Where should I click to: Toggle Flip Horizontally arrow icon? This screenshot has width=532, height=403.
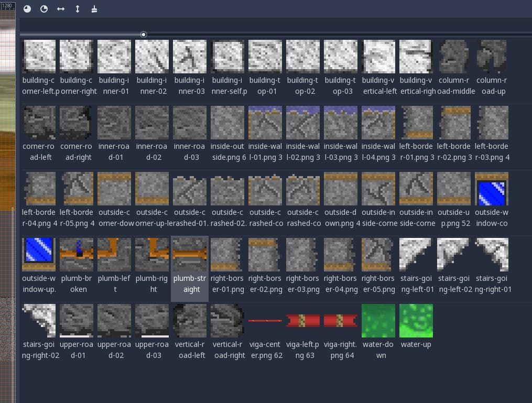pos(61,9)
